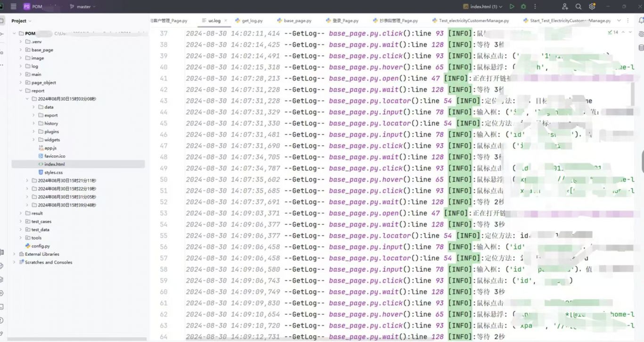Open the Project view dropdown

21,21
